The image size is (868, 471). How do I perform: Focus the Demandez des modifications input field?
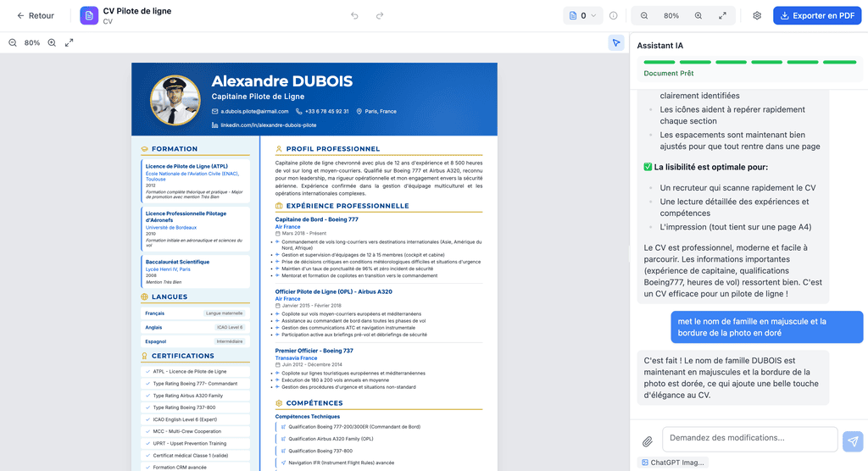click(750, 439)
